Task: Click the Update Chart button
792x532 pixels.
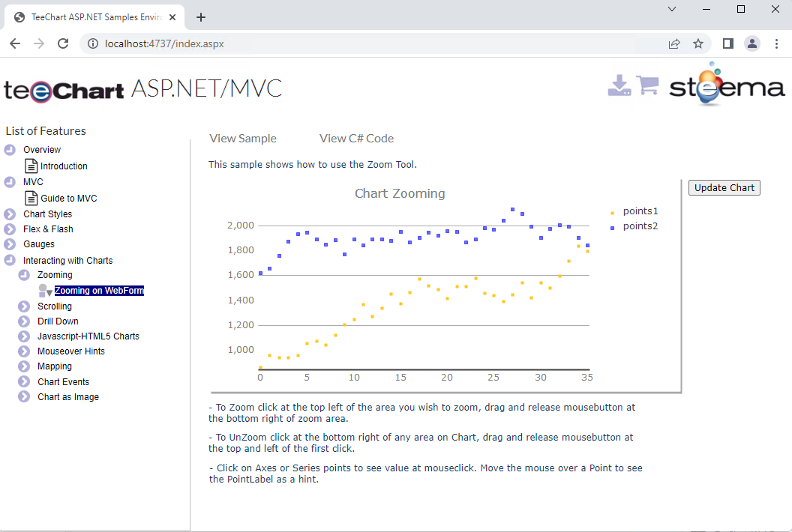Action: 724,188
